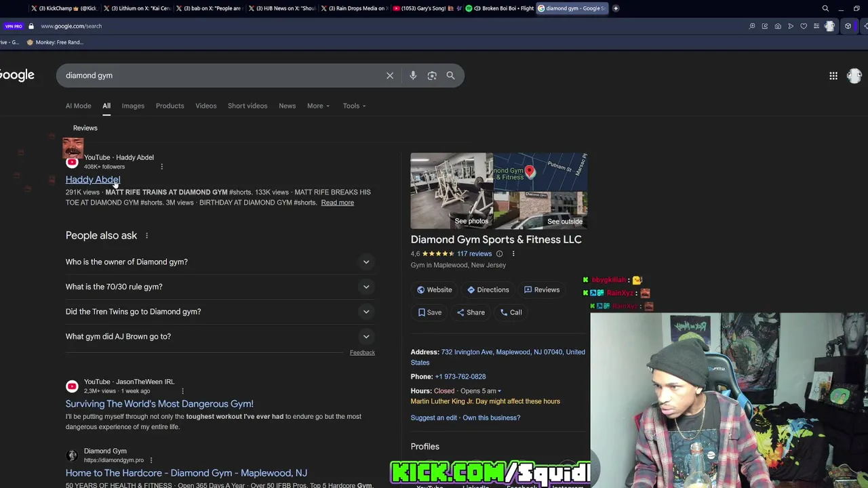This screenshot has height=488, width=868.
Task: Click the YouTube icon on the Haddy Abdel result
Action: click(72, 162)
